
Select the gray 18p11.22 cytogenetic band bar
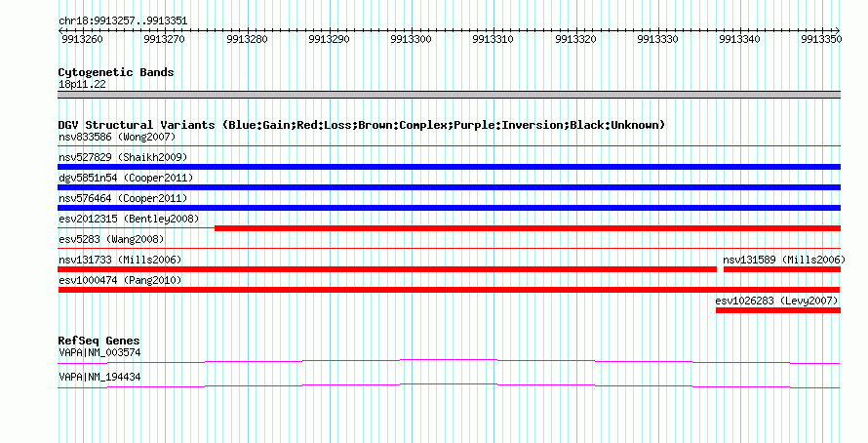(x=449, y=95)
